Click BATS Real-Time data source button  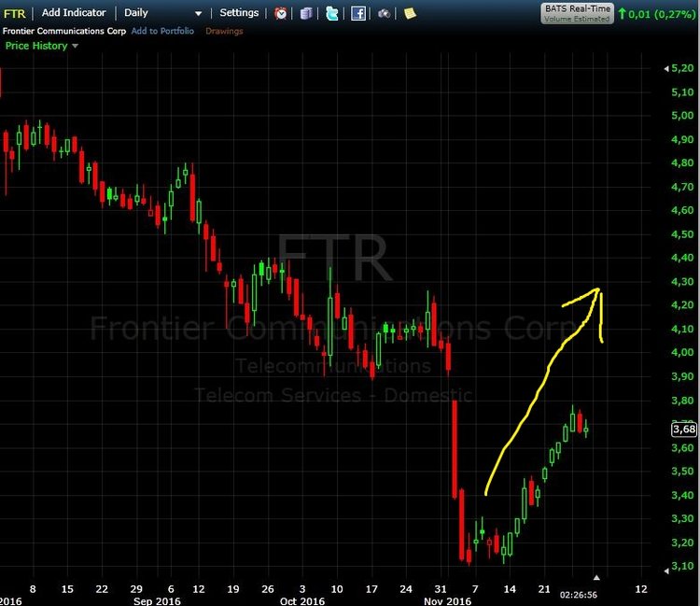[577, 13]
